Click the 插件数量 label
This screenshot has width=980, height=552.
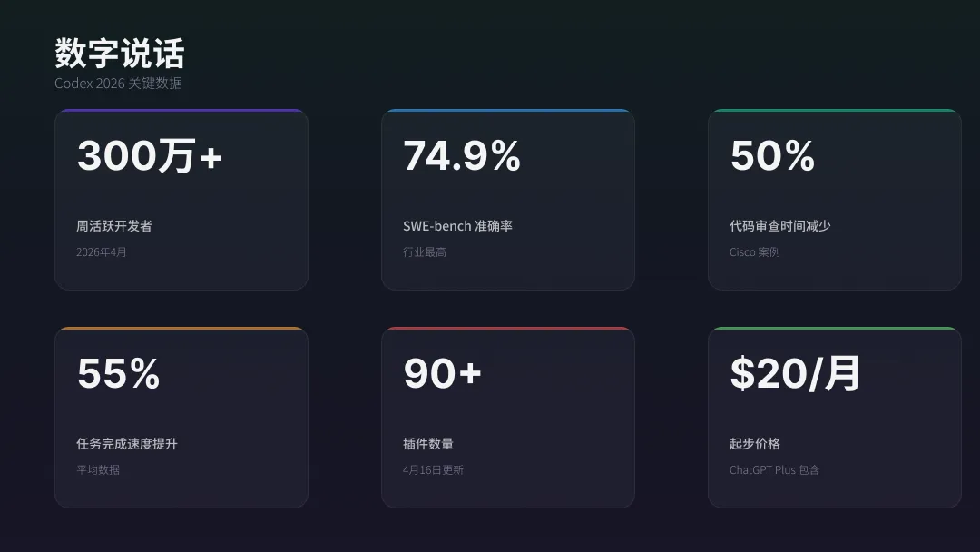click(428, 444)
